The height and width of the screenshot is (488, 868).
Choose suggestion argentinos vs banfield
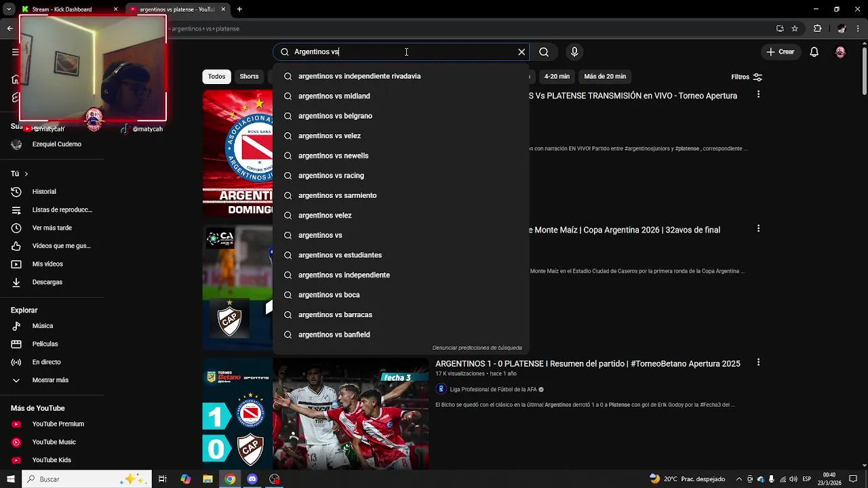click(401, 335)
